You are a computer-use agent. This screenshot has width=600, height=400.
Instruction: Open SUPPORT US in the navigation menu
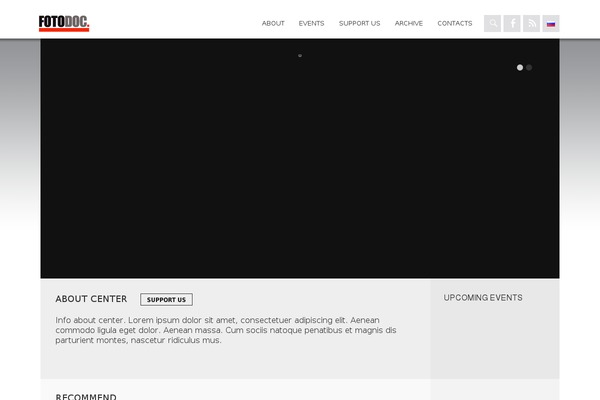(360, 23)
